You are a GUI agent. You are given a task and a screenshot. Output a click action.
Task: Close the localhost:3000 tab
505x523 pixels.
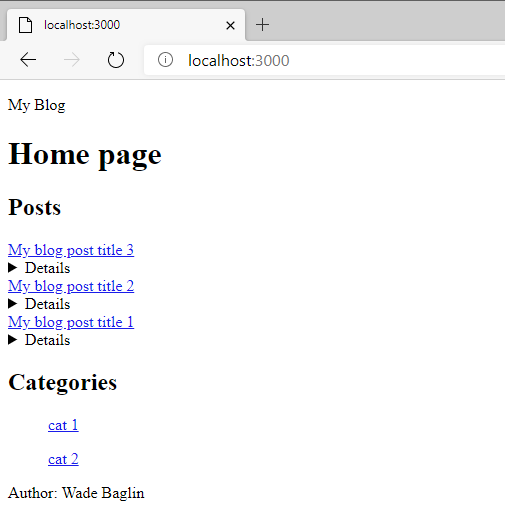[x=230, y=25]
